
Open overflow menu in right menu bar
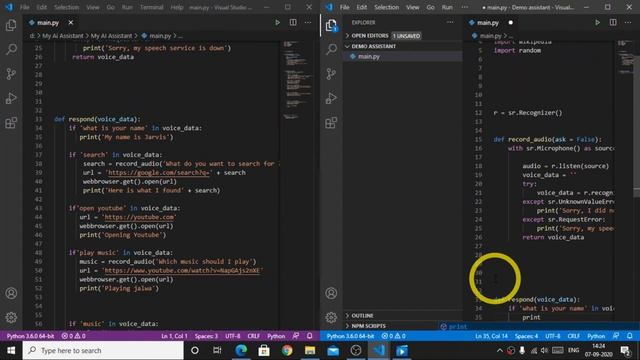tap(464, 7)
